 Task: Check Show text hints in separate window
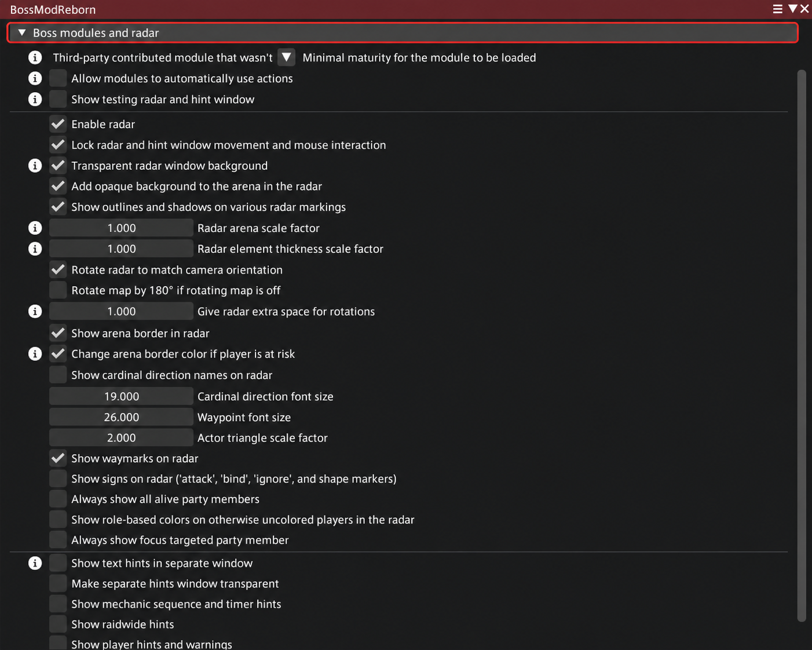(x=58, y=563)
